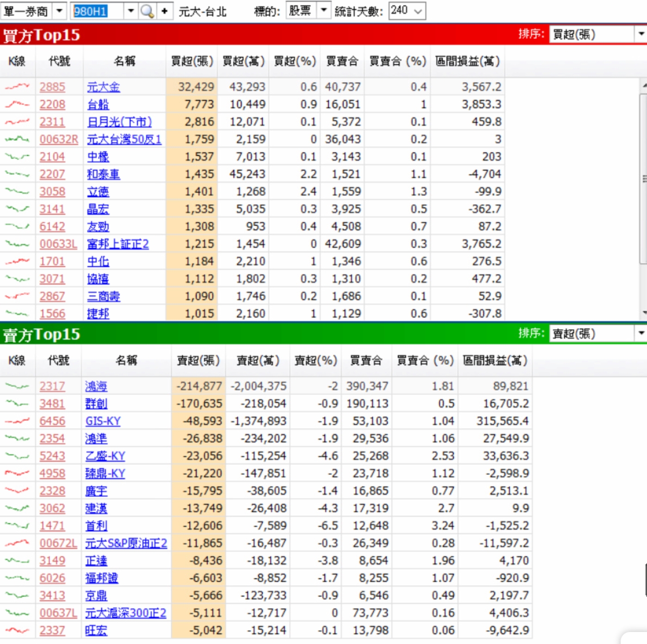Screen dimensions: 647x644
Task: Open stock code link 6456
Action: pos(52,421)
